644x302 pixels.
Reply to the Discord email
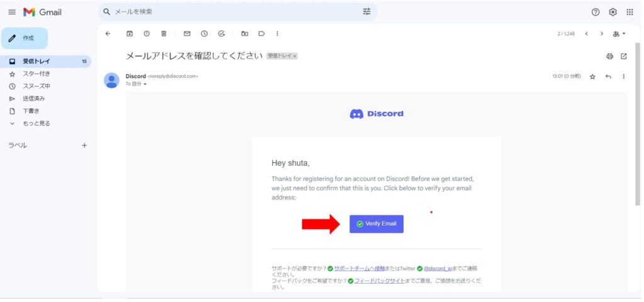pos(608,76)
